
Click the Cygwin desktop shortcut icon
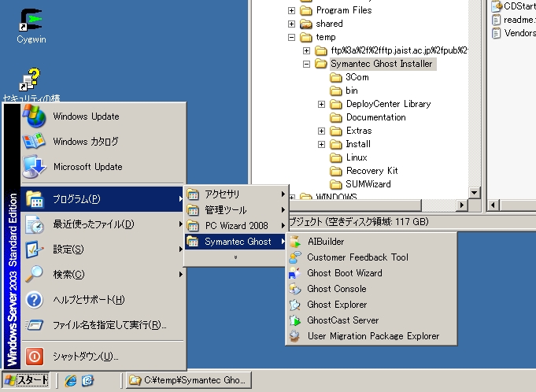pyautogui.click(x=31, y=20)
